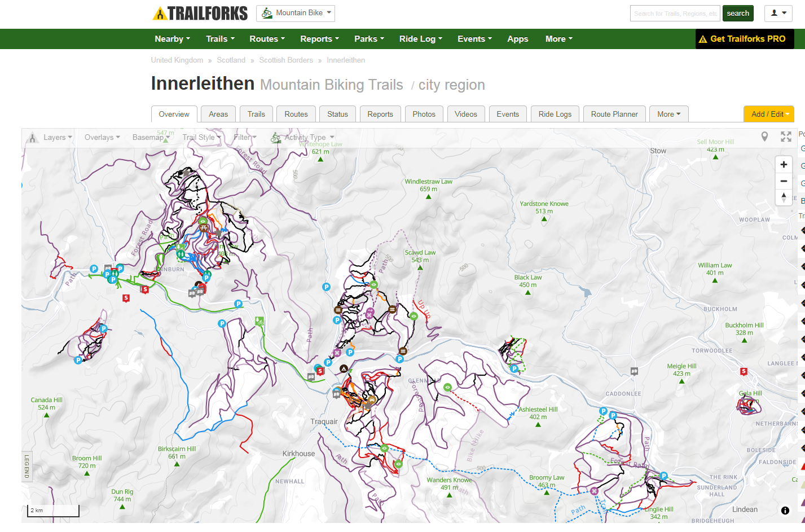
Task: Open the Add / Edit dropdown
Action: coord(769,114)
